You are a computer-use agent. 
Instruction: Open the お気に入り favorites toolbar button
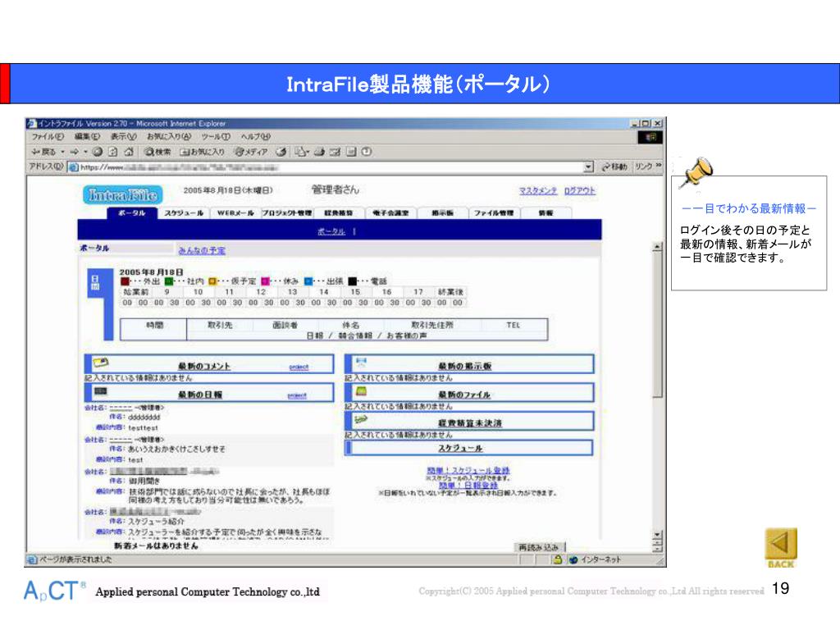coord(202,152)
